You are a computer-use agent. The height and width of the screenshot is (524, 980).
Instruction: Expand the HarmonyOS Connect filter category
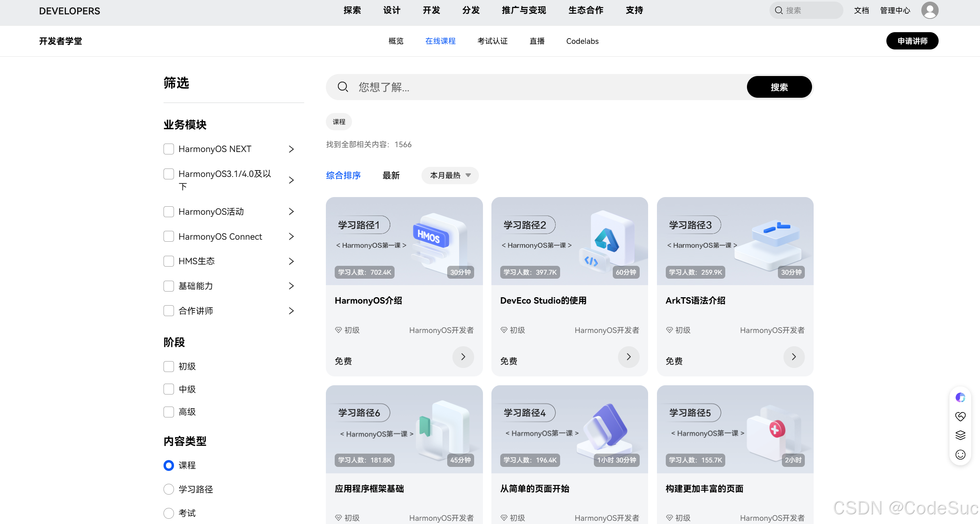click(x=291, y=236)
